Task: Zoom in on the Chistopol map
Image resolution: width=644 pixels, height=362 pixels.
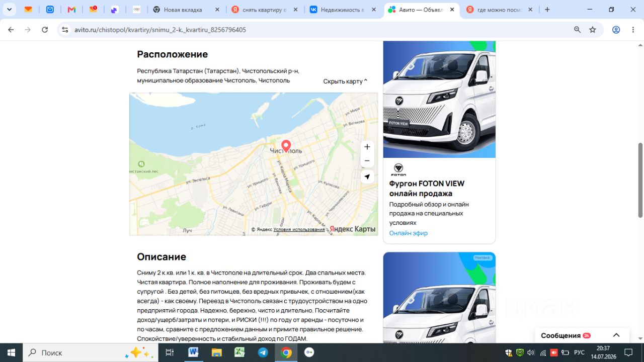Action: (x=367, y=147)
